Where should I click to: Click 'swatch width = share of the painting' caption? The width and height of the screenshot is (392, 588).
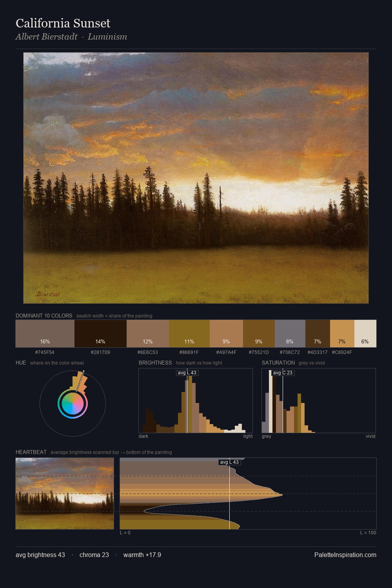click(114, 316)
